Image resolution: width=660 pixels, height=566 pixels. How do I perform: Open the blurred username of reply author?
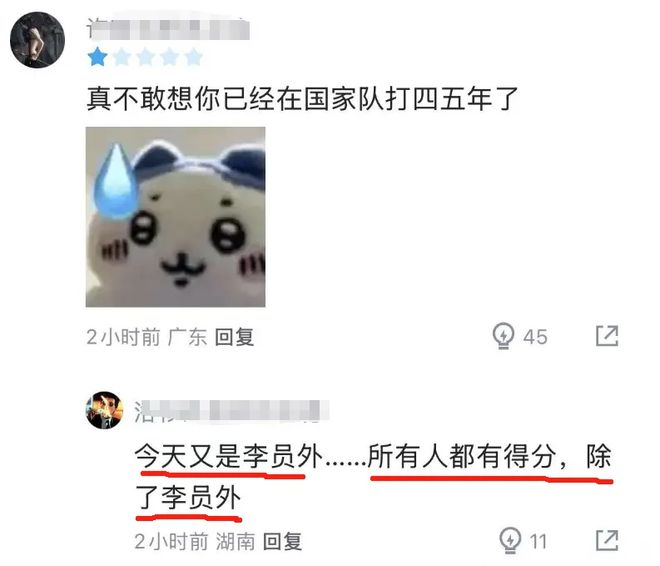pyautogui.click(x=232, y=411)
